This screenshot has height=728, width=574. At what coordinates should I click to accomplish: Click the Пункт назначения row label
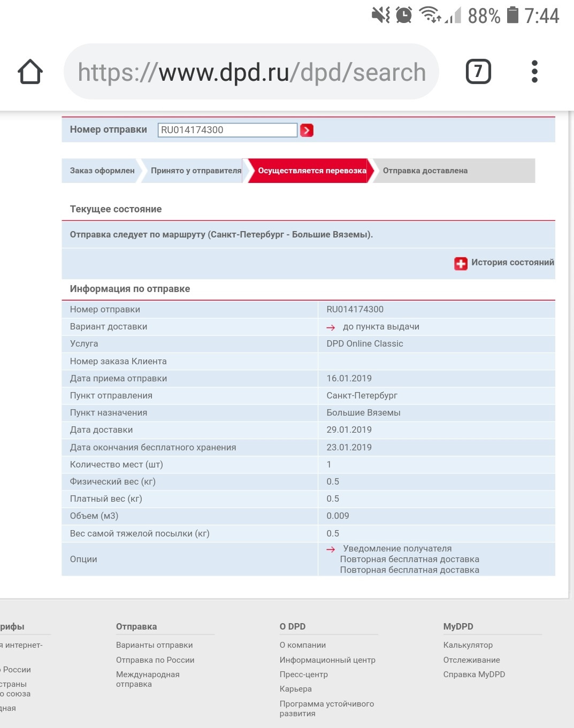click(x=109, y=413)
